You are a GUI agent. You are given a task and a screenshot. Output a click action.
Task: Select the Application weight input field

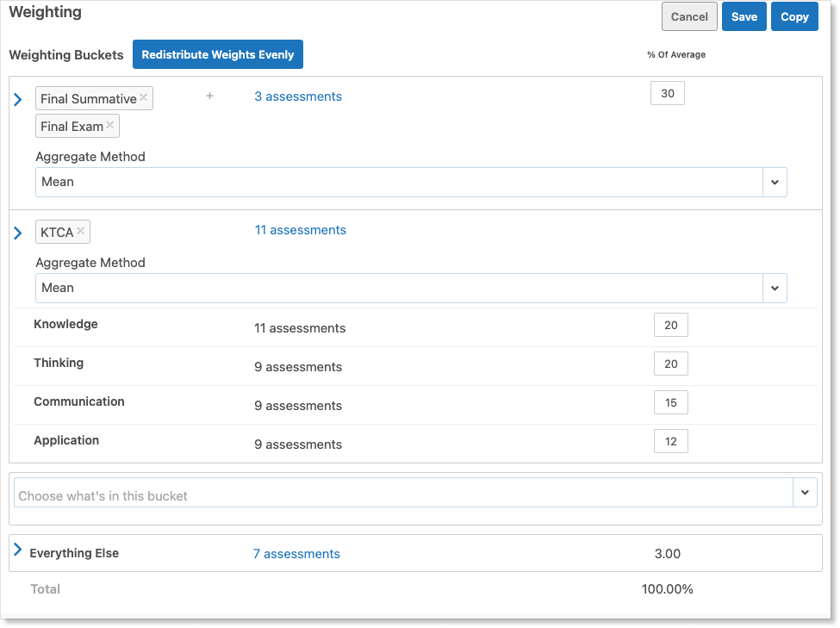(x=670, y=441)
